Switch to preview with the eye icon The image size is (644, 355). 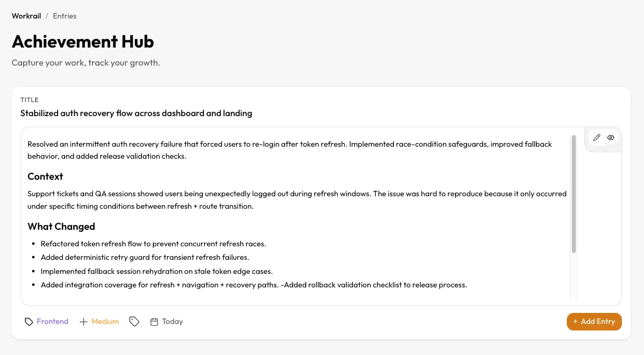[610, 137]
